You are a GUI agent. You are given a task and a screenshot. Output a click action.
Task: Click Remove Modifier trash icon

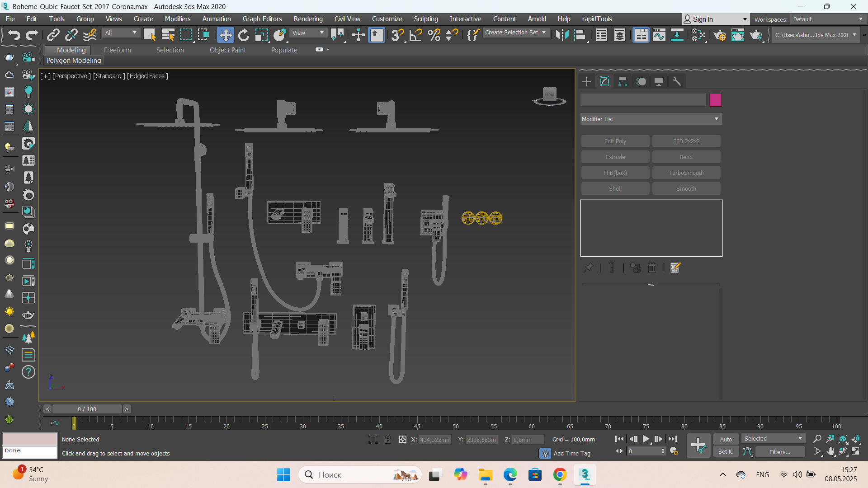[652, 268]
